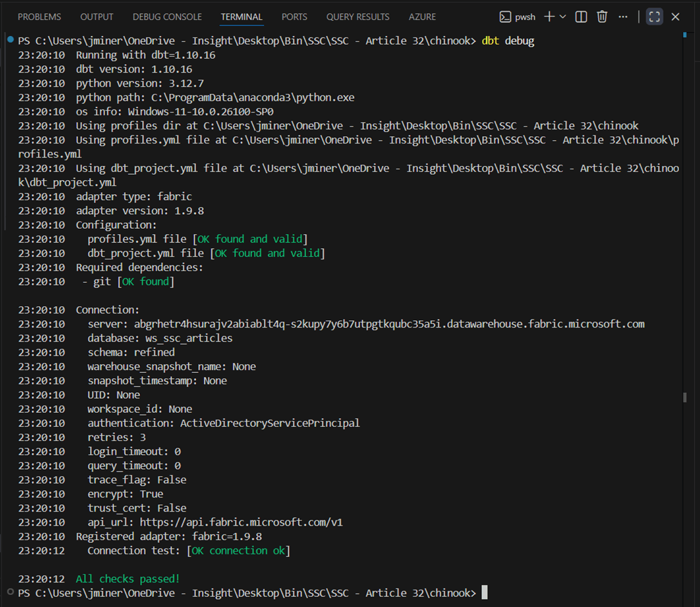Activate the TERMINAL tab
This screenshot has width=700, height=607.
(241, 17)
